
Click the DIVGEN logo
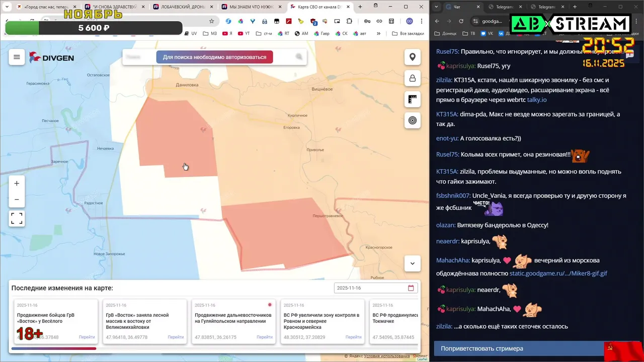51,57
